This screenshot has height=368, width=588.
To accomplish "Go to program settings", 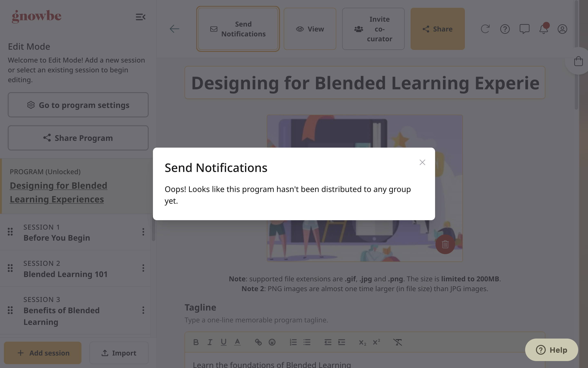I will (78, 105).
